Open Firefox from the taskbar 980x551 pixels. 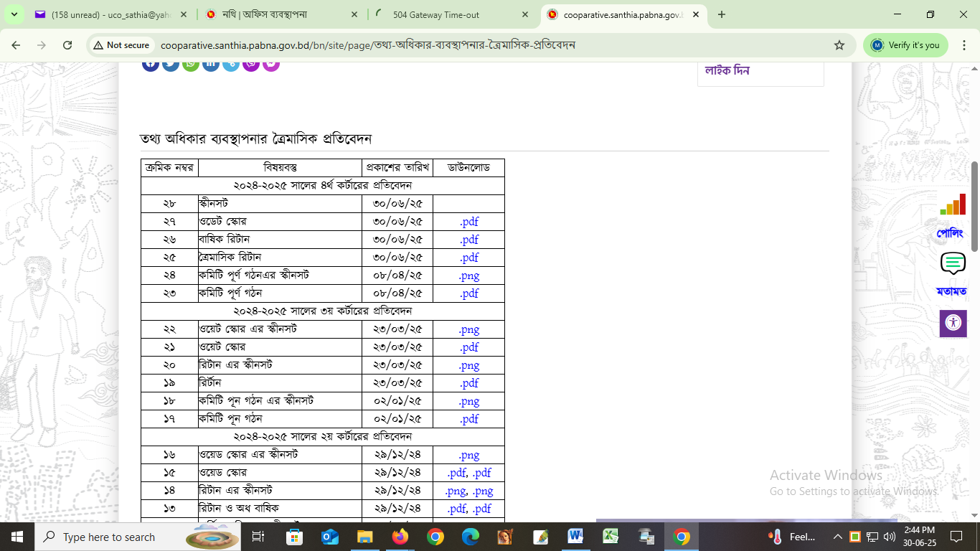(400, 537)
